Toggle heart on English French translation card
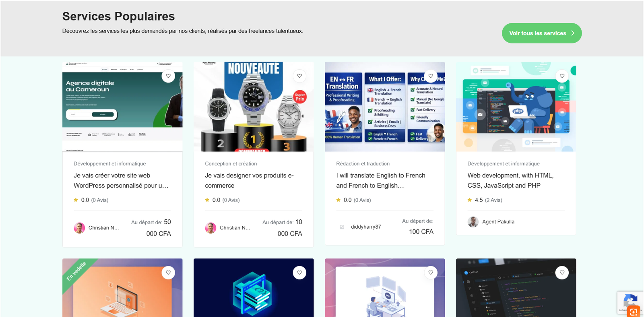 pyautogui.click(x=431, y=76)
